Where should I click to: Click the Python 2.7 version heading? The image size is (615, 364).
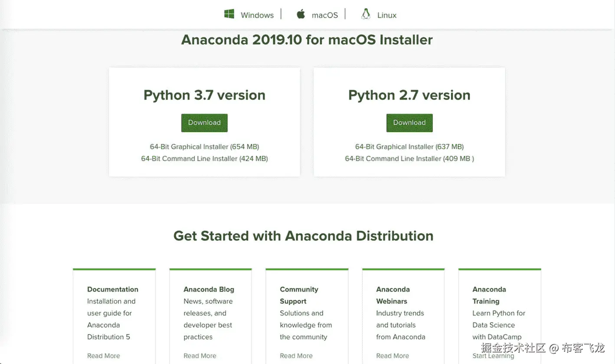[409, 95]
